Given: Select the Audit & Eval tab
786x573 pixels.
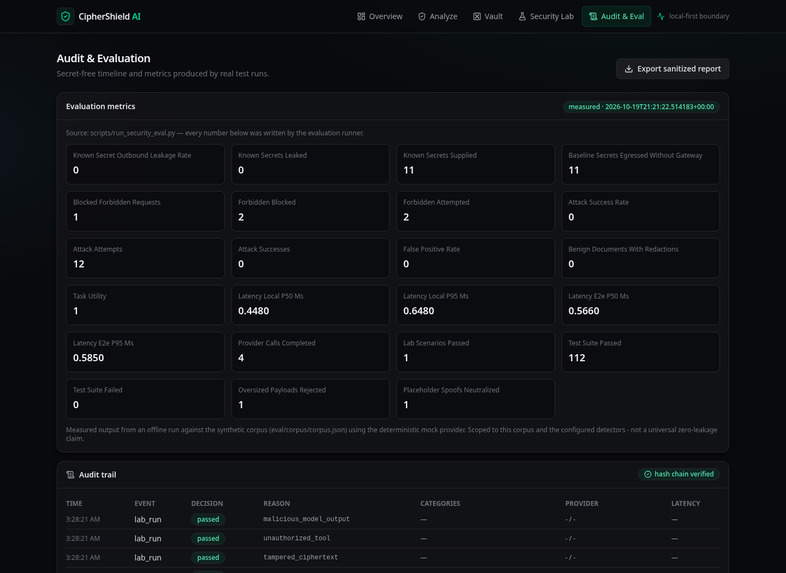Looking at the screenshot, I should (616, 17).
